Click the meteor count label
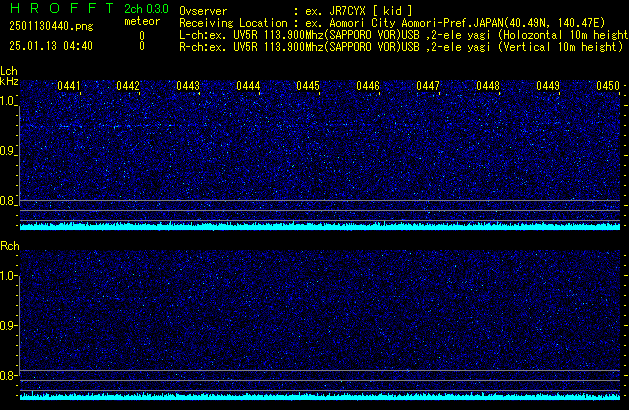The width and height of the screenshot is (629, 410). (x=142, y=21)
